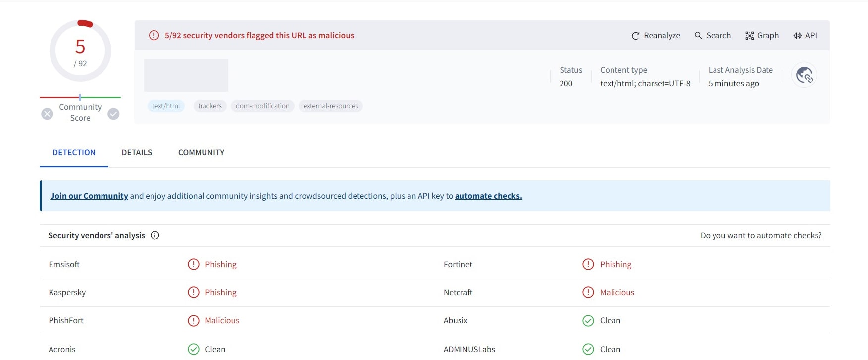Click the text/html; charset=UTF-8 content type
This screenshot has height=360, width=868.
pos(645,84)
